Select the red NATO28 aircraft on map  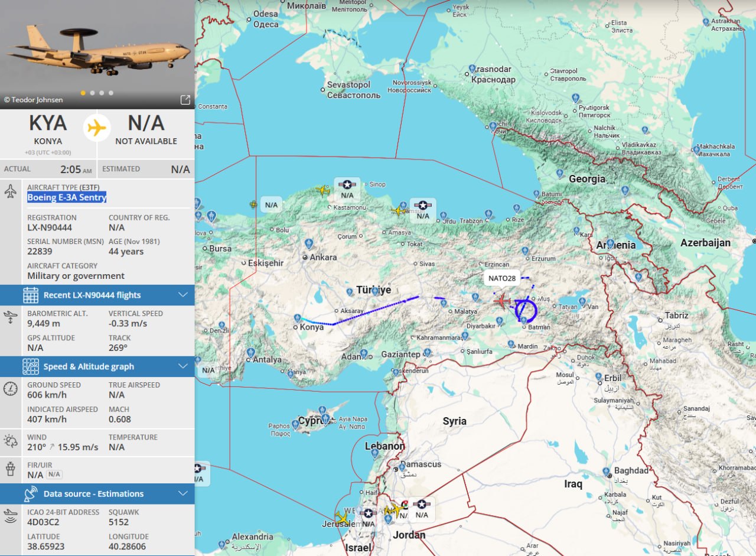click(x=502, y=301)
